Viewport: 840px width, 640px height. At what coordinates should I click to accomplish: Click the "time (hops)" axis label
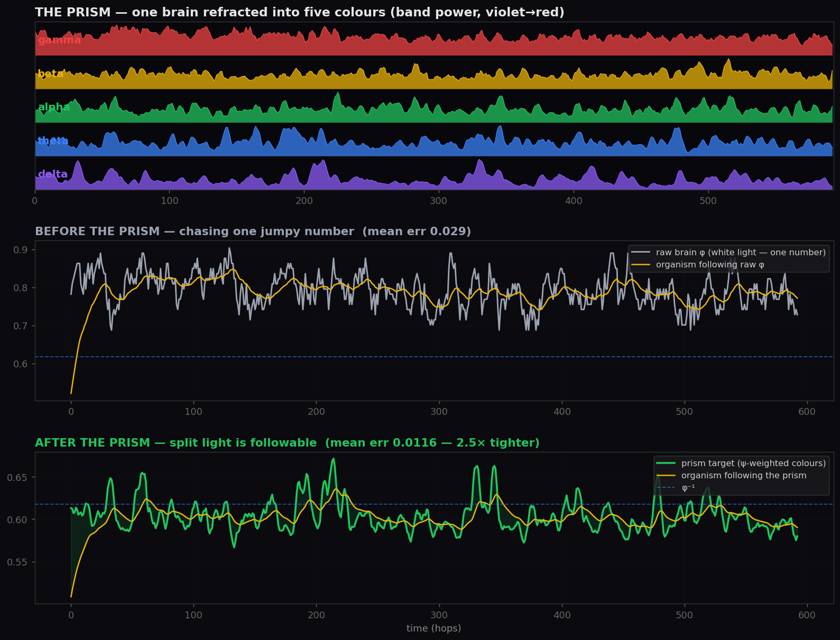pyautogui.click(x=433, y=628)
